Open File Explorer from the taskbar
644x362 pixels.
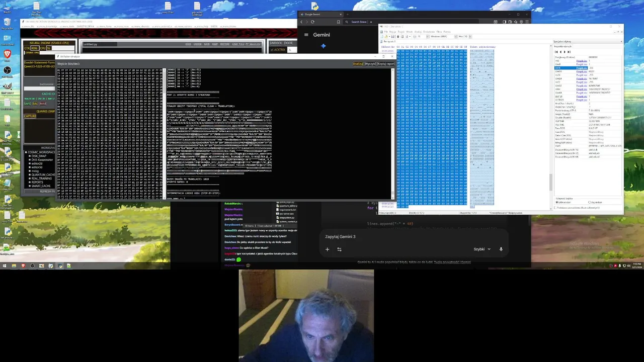click(14, 265)
